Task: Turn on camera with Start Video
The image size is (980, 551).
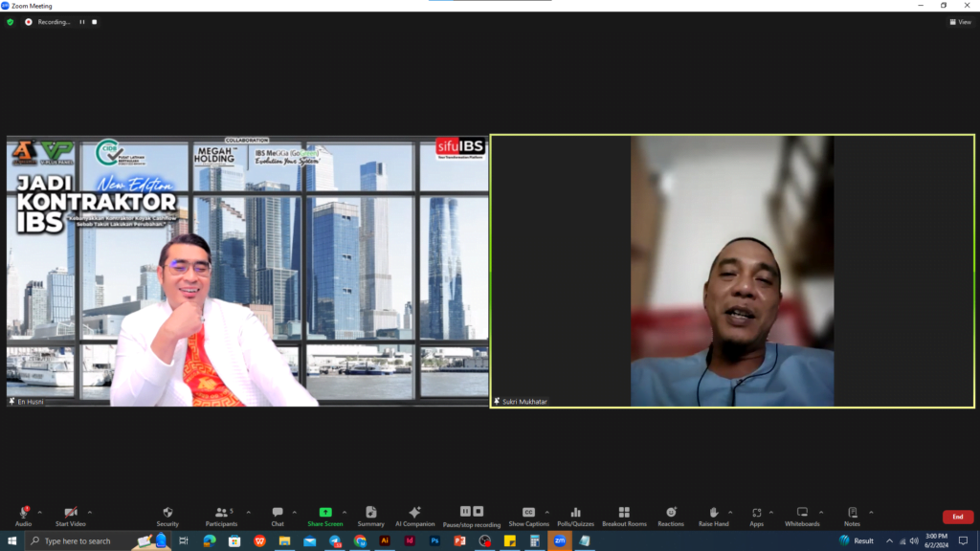Action: pos(70,516)
